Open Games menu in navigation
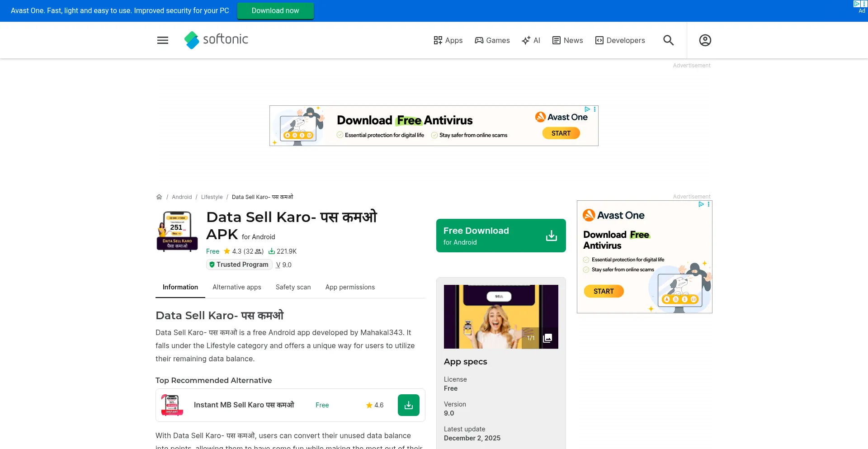The height and width of the screenshot is (449, 868). click(492, 40)
